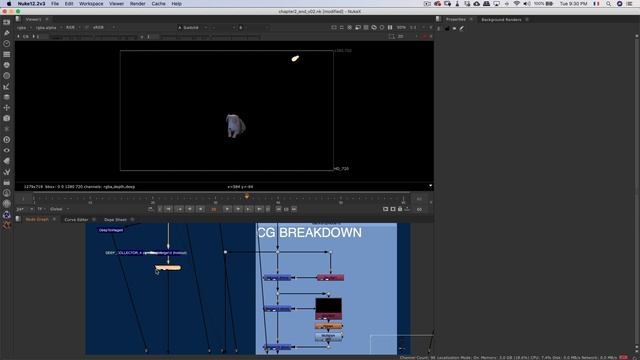Screen dimensions: 640x360
Task: Open the Cache menu
Action: [158, 4]
